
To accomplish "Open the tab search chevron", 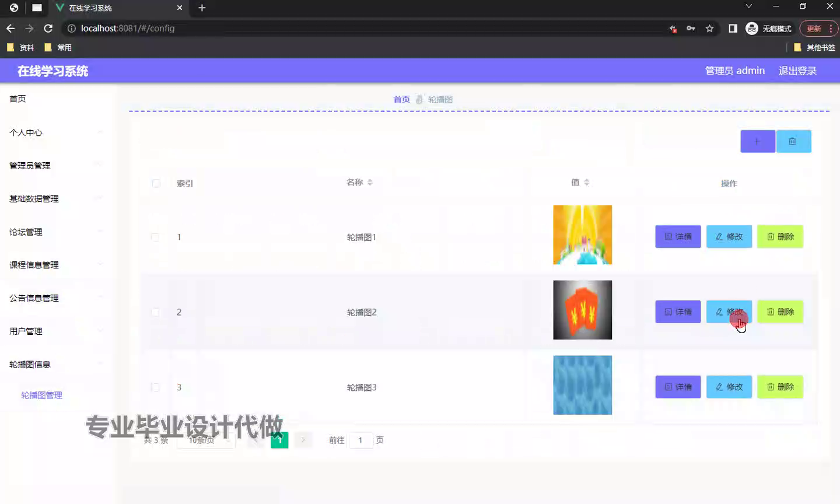I will pyautogui.click(x=748, y=6).
